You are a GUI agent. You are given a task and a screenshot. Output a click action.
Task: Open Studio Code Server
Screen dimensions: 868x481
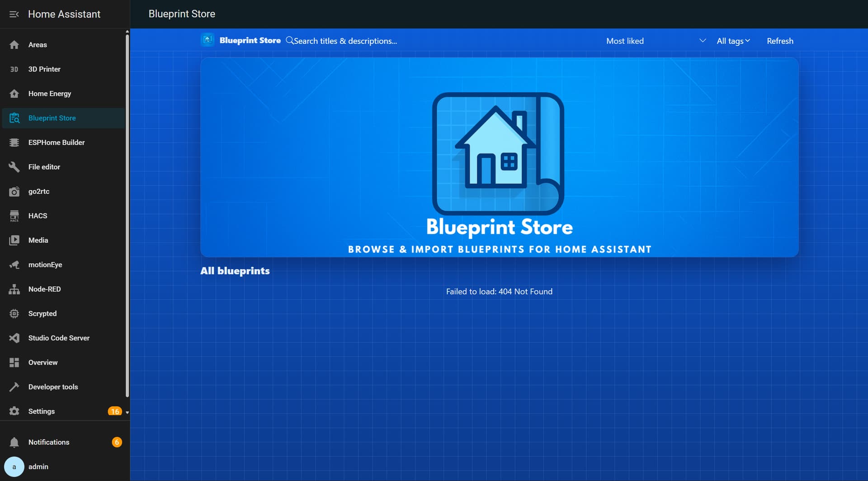point(63,338)
